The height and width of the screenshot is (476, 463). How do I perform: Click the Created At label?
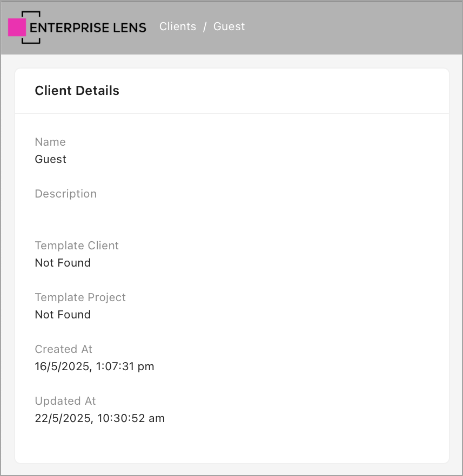(63, 349)
